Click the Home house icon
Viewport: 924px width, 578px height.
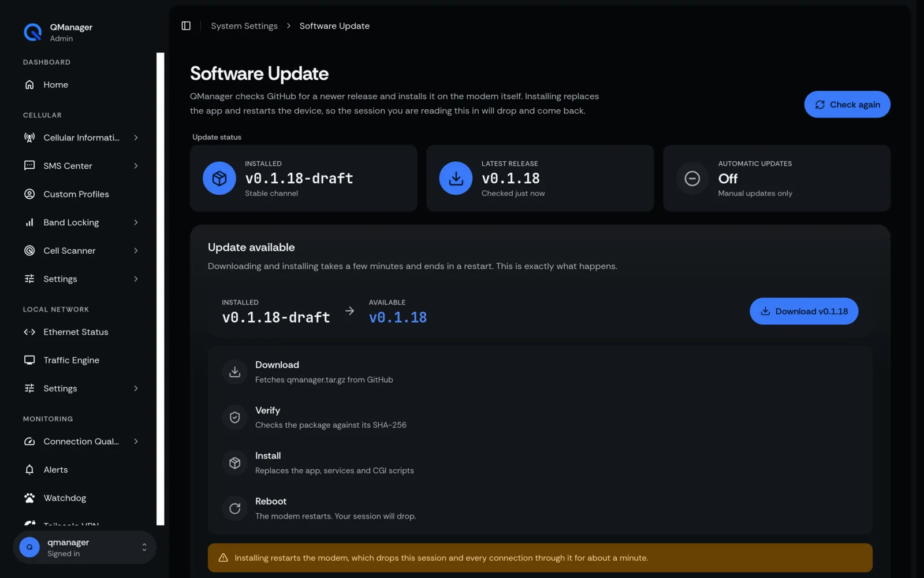tap(29, 85)
